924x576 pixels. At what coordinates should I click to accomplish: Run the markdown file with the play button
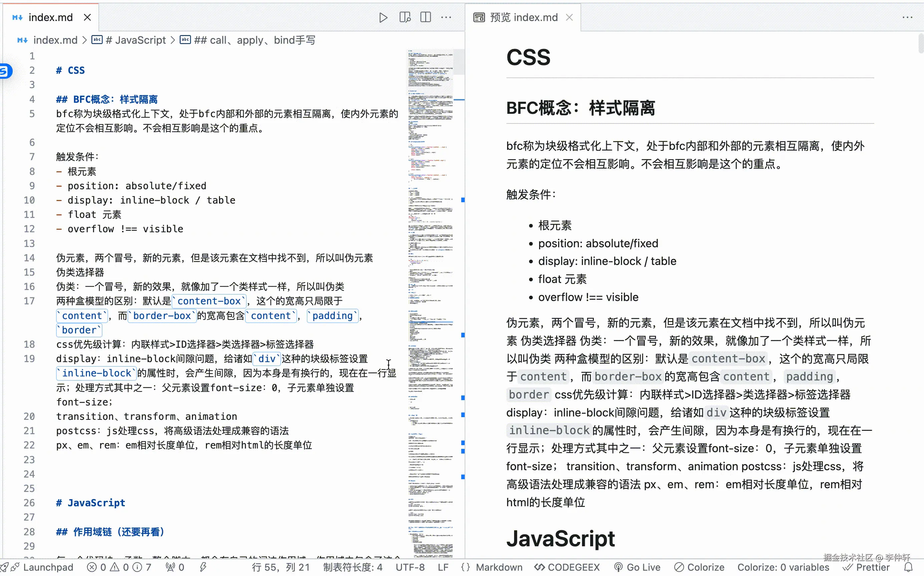pyautogui.click(x=383, y=17)
